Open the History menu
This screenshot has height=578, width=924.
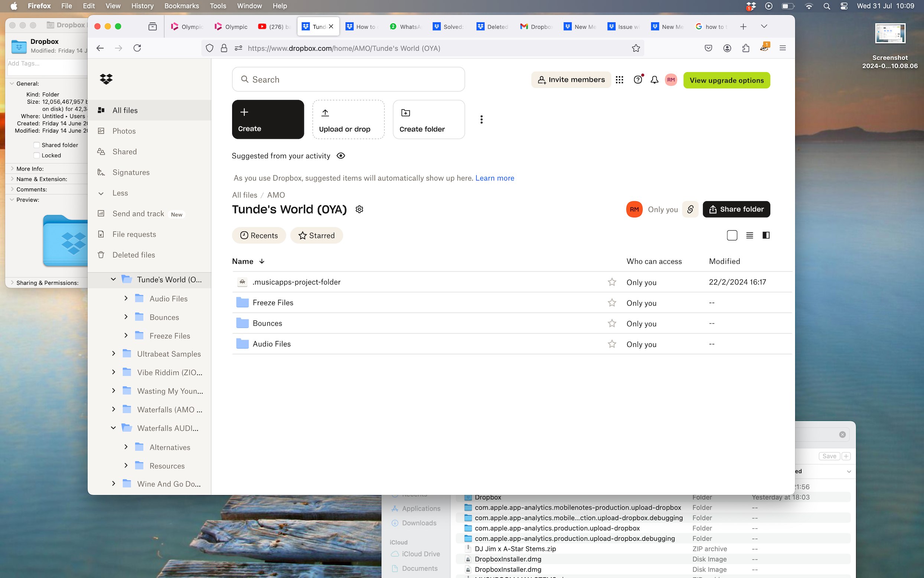point(142,6)
